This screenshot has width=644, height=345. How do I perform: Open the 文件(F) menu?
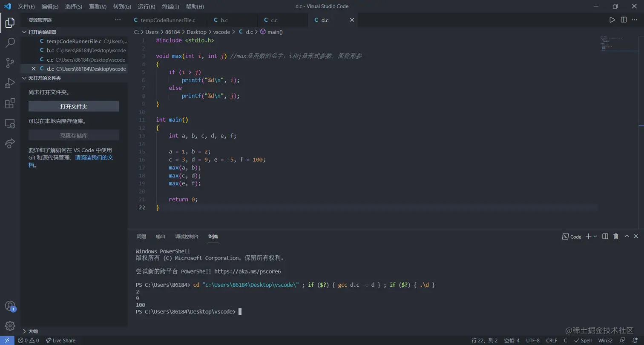pyautogui.click(x=26, y=6)
